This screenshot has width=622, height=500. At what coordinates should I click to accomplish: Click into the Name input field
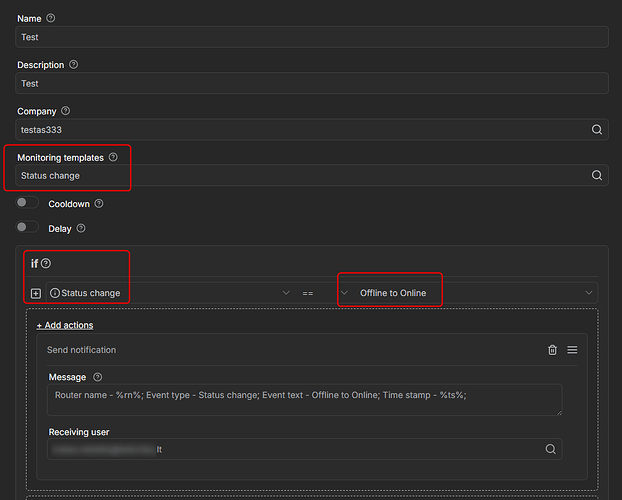(312, 37)
